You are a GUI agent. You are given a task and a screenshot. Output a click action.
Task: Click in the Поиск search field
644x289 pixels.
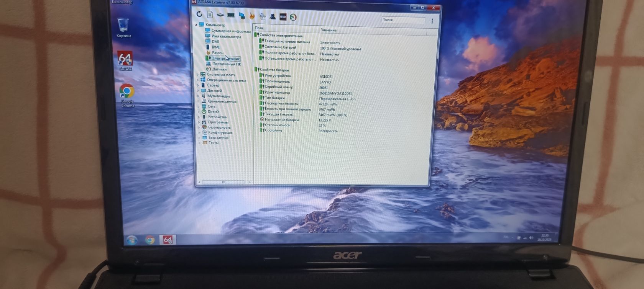click(x=403, y=20)
